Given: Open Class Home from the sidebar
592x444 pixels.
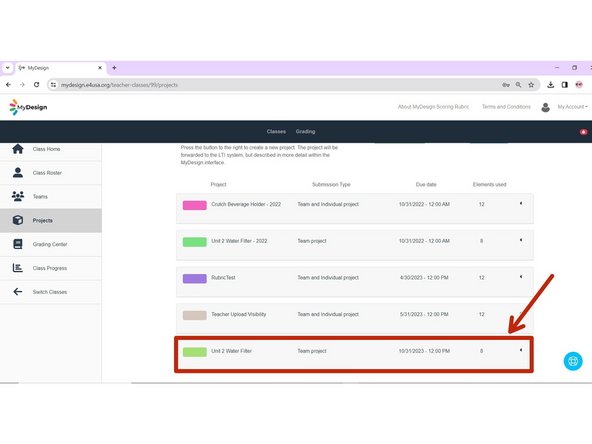Looking at the screenshot, I should (x=51, y=149).
